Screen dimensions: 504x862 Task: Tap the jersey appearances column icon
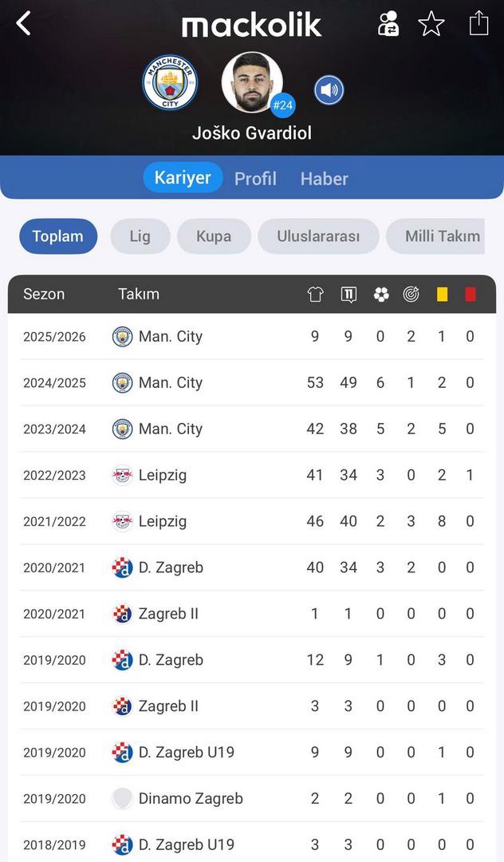[315, 295]
